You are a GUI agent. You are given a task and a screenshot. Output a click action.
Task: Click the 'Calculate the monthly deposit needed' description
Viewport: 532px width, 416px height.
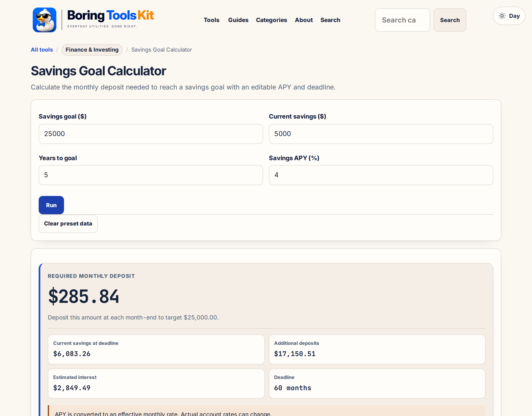click(x=183, y=87)
